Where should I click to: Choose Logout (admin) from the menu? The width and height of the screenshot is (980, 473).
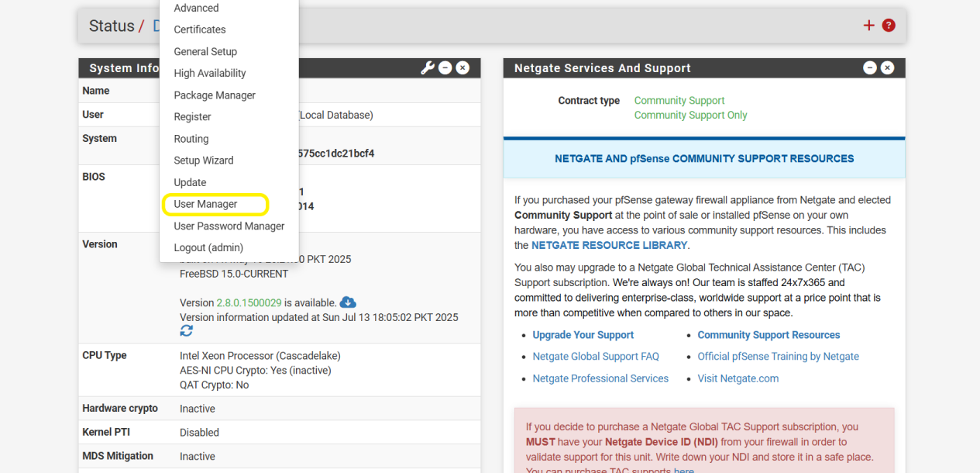pos(208,248)
